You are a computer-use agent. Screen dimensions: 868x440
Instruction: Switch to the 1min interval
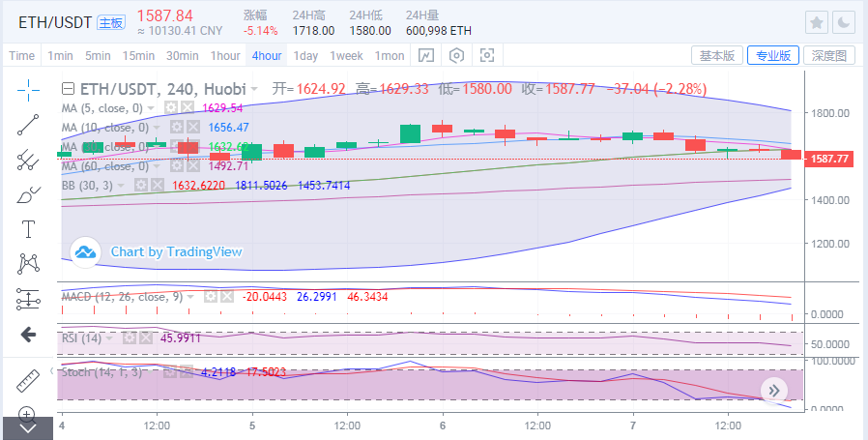pos(60,55)
